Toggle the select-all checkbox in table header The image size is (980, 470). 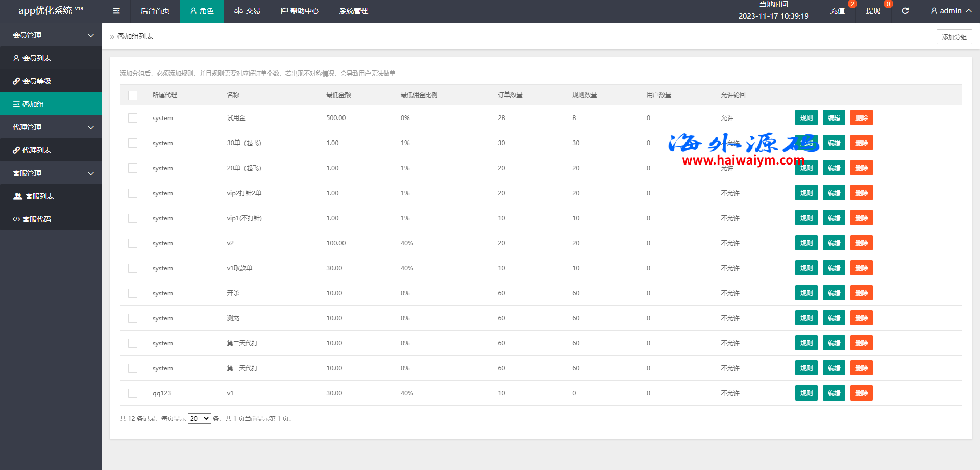(133, 95)
